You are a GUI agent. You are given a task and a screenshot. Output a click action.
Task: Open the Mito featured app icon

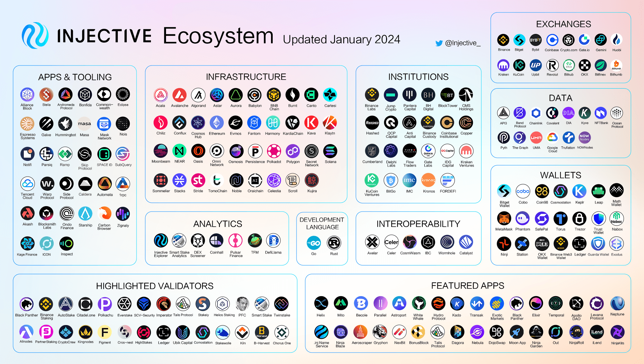click(341, 304)
